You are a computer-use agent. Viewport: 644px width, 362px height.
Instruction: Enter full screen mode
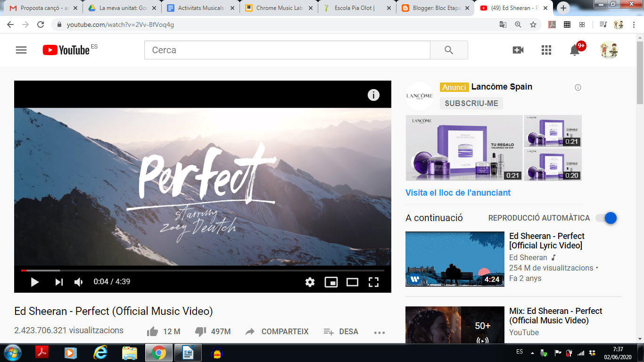pos(373,282)
